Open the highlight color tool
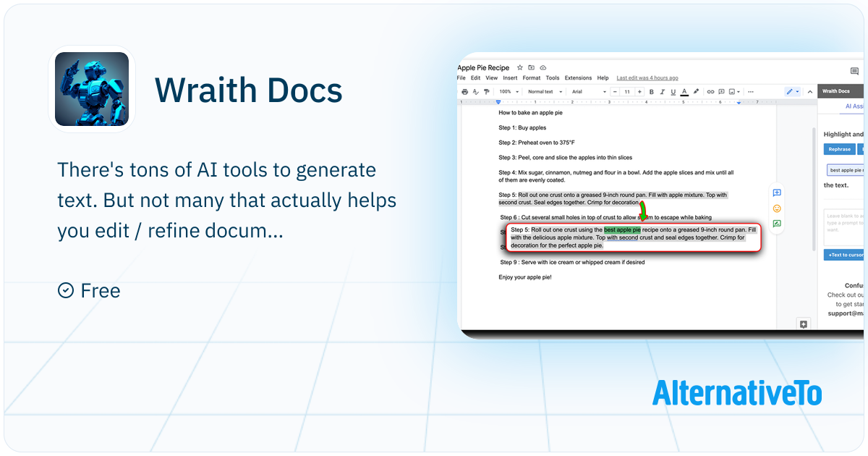Image resolution: width=868 pixels, height=456 pixels. 696,92
